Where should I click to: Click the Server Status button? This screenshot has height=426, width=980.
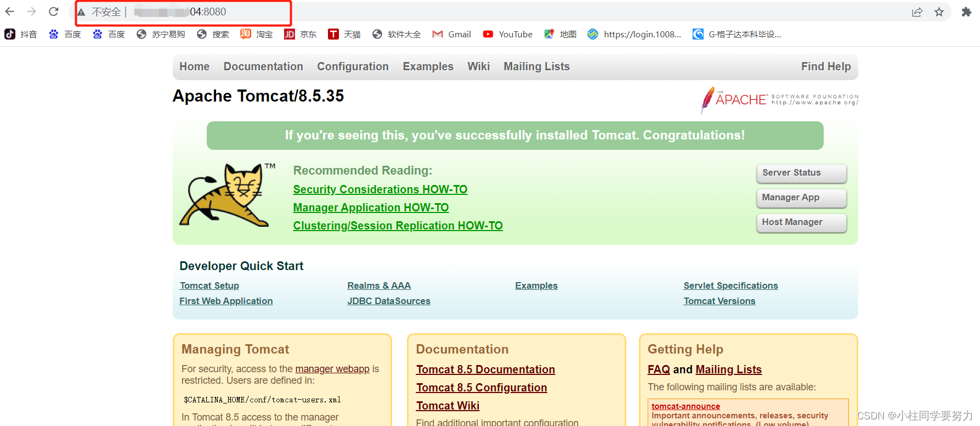tap(801, 173)
